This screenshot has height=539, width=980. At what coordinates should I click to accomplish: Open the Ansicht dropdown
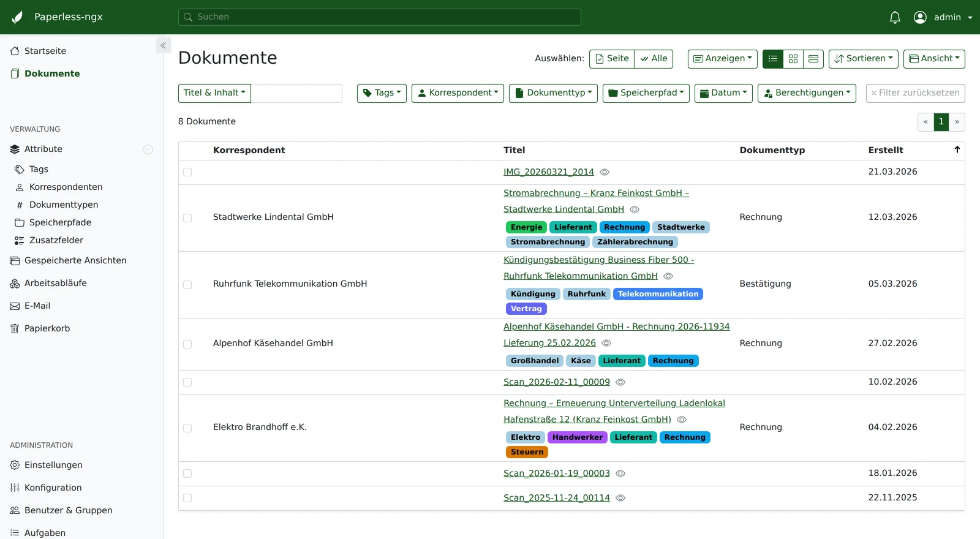pyautogui.click(x=934, y=59)
